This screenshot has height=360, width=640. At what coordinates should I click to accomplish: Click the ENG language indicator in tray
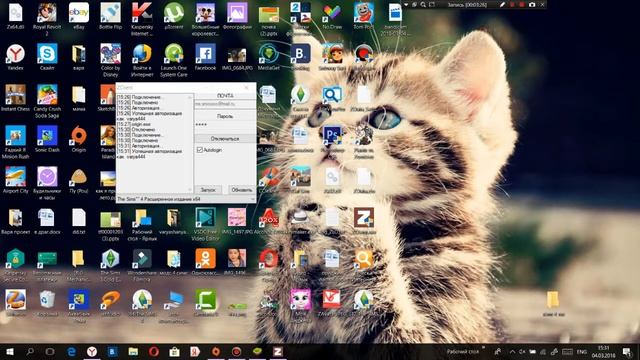coord(582,351)
